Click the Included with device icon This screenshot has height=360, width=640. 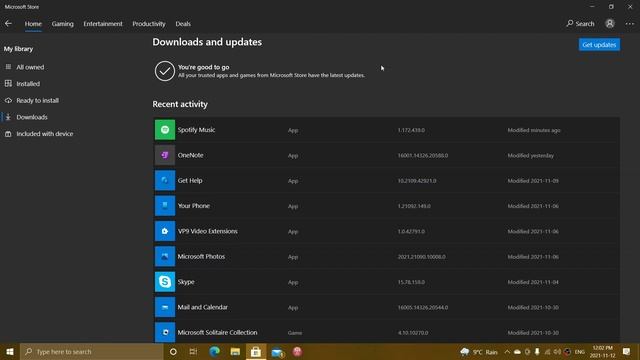[8, 133]
